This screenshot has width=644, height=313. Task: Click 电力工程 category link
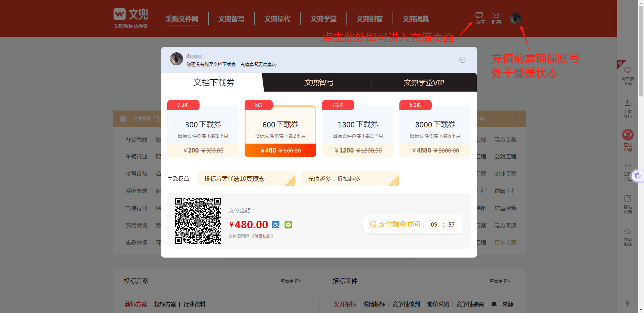[505, 139]
